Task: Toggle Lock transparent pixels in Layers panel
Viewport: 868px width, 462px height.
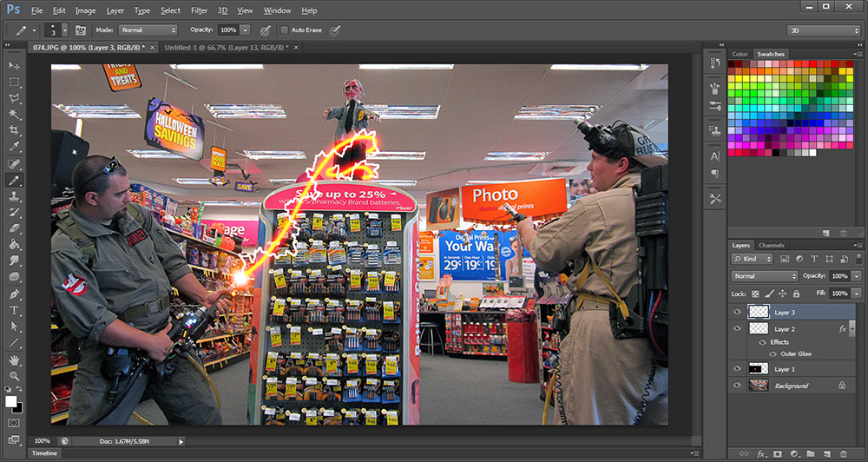Action: pyautogui.click(x=756, y=294)
